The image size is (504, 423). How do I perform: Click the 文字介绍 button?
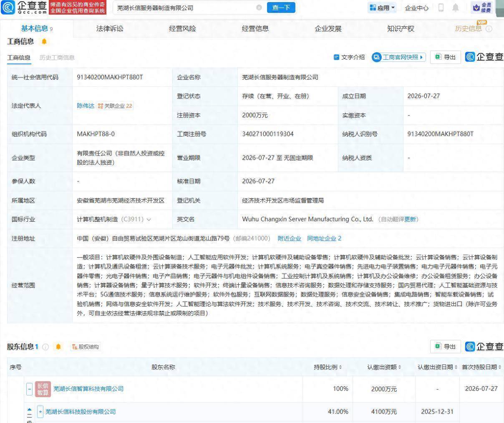349,57
